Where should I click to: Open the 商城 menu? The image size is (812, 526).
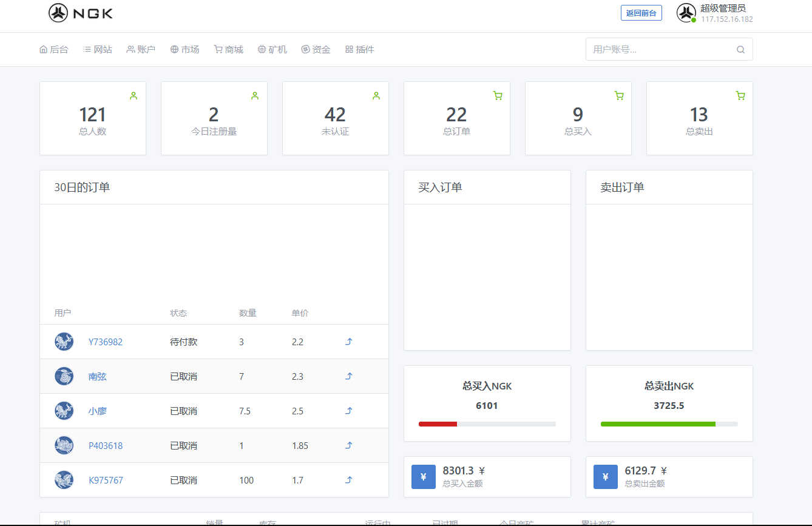point(229,50)
